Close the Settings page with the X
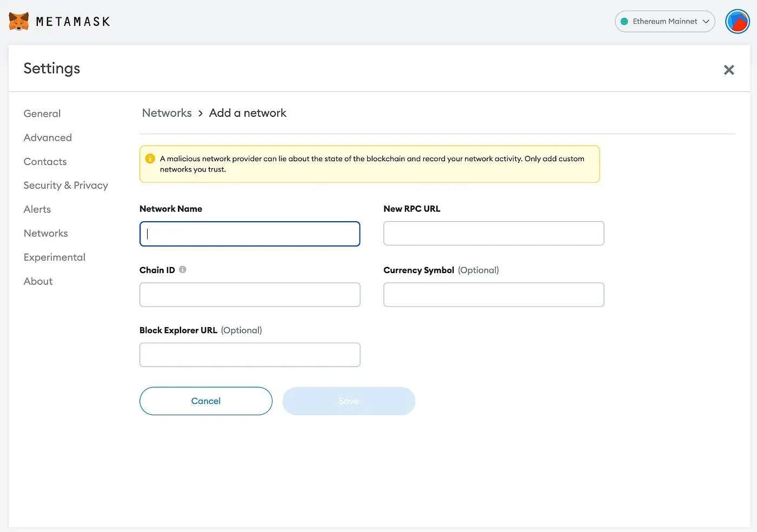757x532 pixels. pos(729,70)
